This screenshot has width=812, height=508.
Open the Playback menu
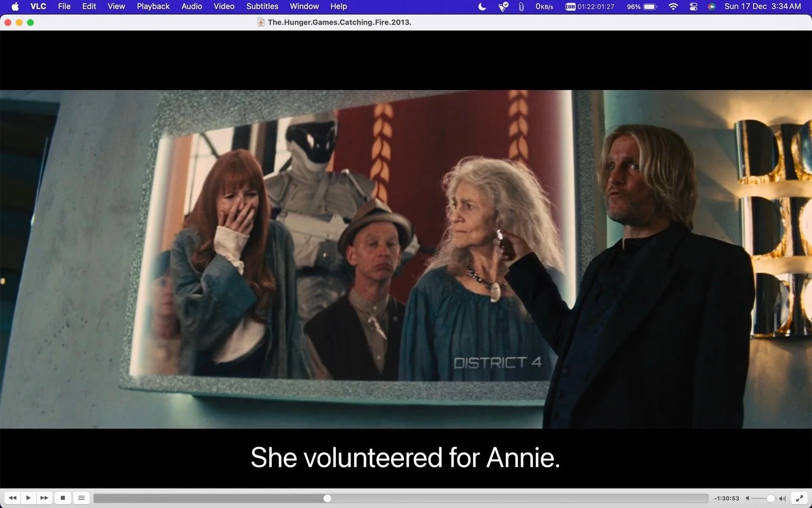[153, 6]
